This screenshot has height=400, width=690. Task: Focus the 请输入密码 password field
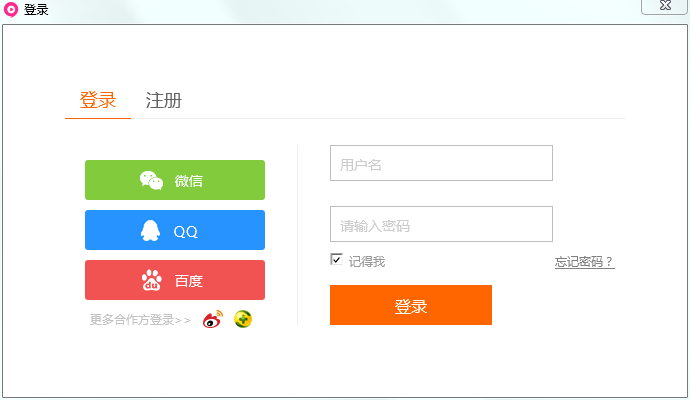pos(441,225)
